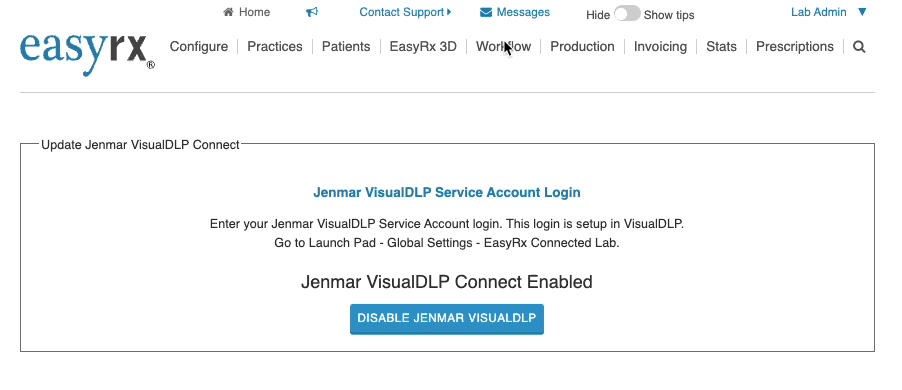The width and height of the screenshot is (902, 390).
Task: Open the Patients section
Action: coord(346,47)
